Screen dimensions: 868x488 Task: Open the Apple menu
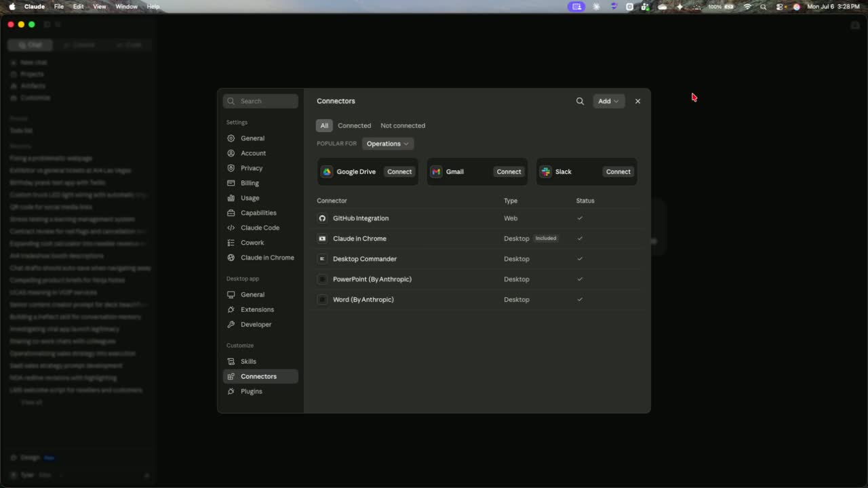[12, 6]
